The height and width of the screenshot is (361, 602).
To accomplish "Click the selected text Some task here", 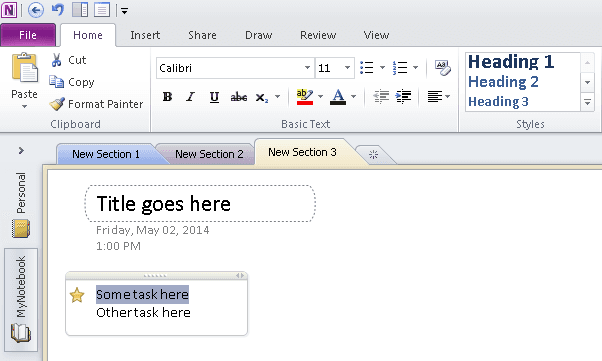I will [142, 295].
